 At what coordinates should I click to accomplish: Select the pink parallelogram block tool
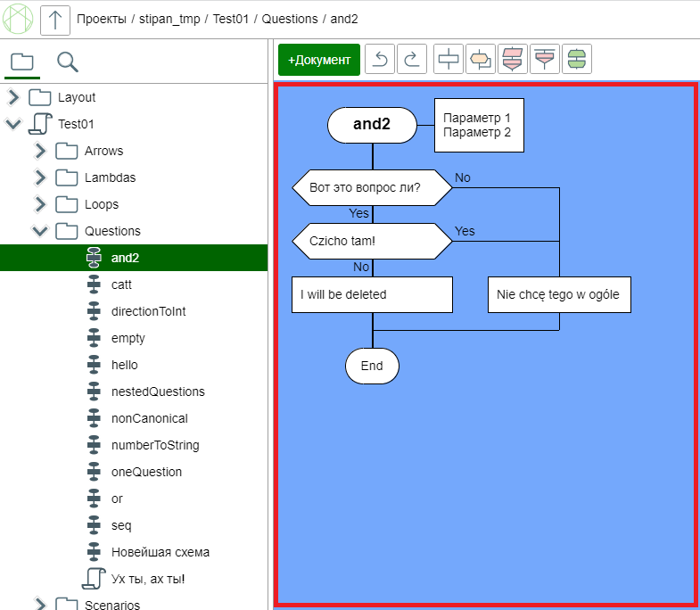[x=513, y=60]
